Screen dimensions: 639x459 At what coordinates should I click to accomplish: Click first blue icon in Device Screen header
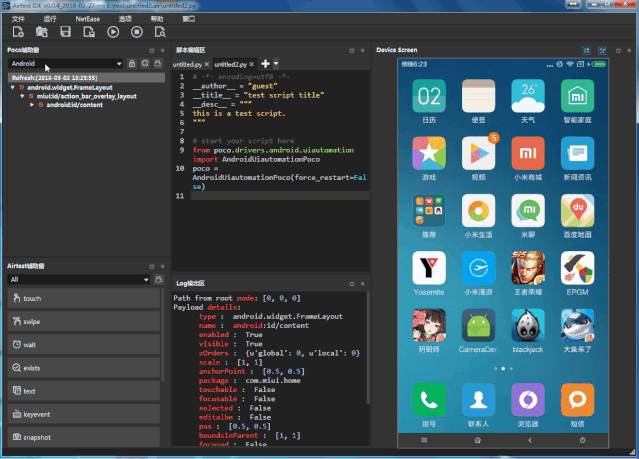pos(586,51)
